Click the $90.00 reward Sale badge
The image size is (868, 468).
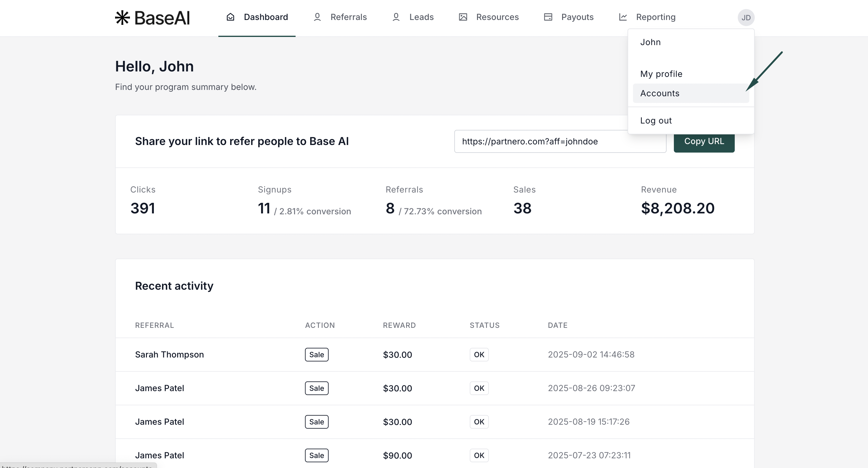[x=316, y=455]
